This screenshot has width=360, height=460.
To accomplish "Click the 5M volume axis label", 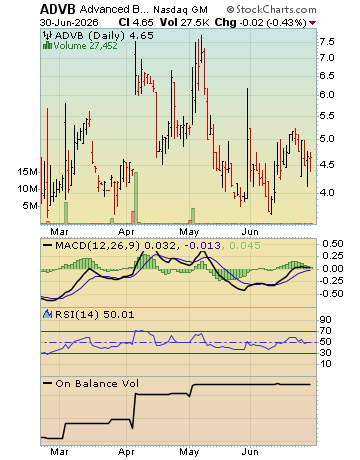I will coord(30,206).
